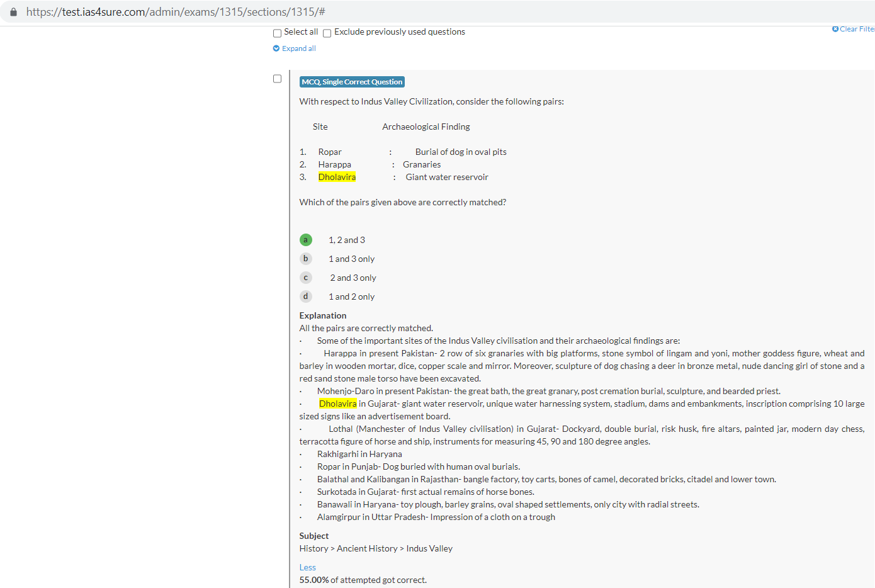Click the MCQ Single Correct Question tag

point(352,82)
